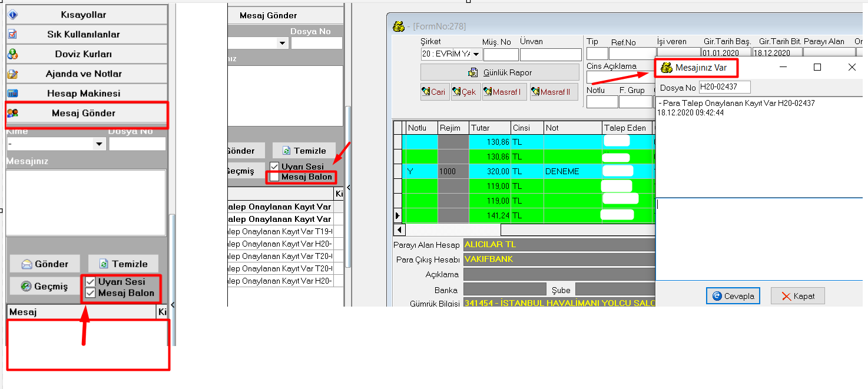This screenshot has width=868, height=389.
Task: Click the Masraf II button
Action: [x=554, y=92]
